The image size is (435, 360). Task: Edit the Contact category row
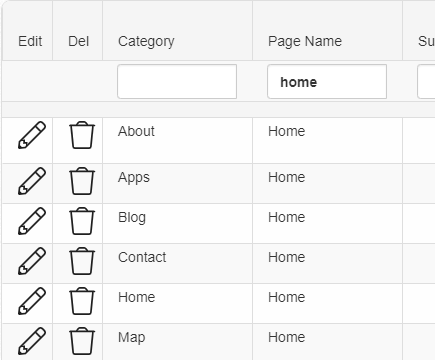point(32,261)
